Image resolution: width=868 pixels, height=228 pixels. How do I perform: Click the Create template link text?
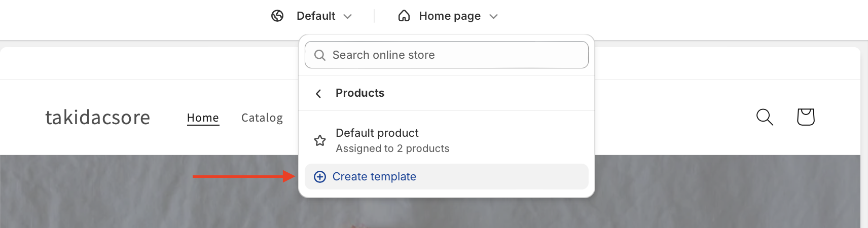click(374, 177)
